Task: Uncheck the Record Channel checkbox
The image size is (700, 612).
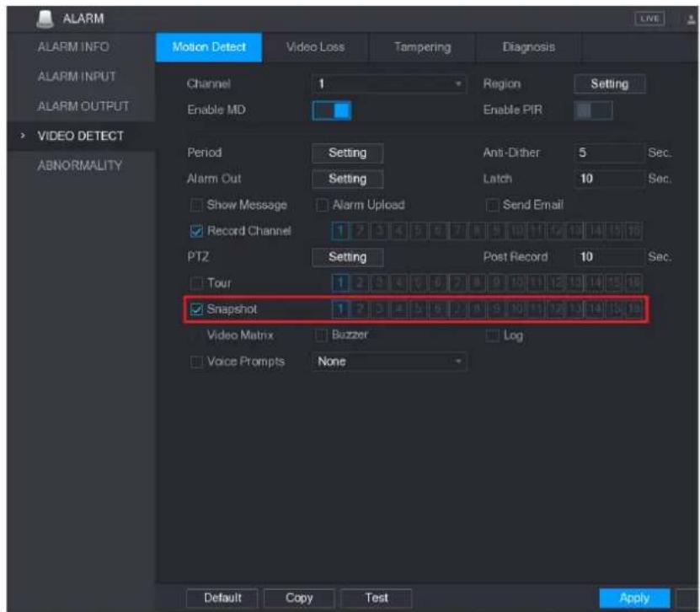Action: tap(196, 231)
